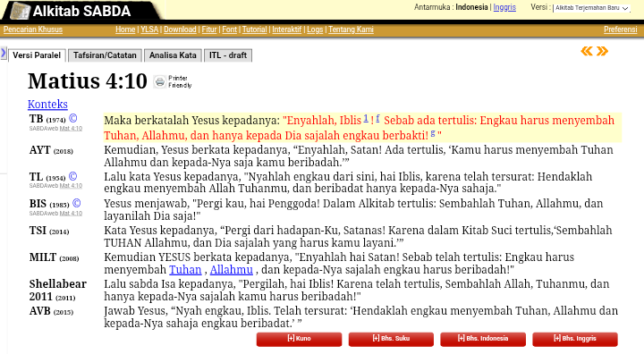Screen dimensions: 644x354
Task: Click the Shellabear 2011 version label
Action: (x=58, y=290)
